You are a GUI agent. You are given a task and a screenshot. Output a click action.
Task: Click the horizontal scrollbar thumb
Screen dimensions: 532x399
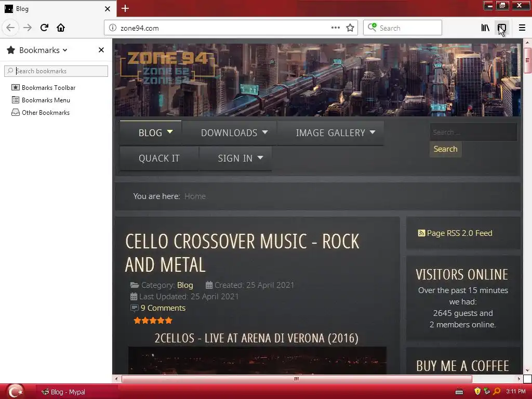tap(297, 379)
